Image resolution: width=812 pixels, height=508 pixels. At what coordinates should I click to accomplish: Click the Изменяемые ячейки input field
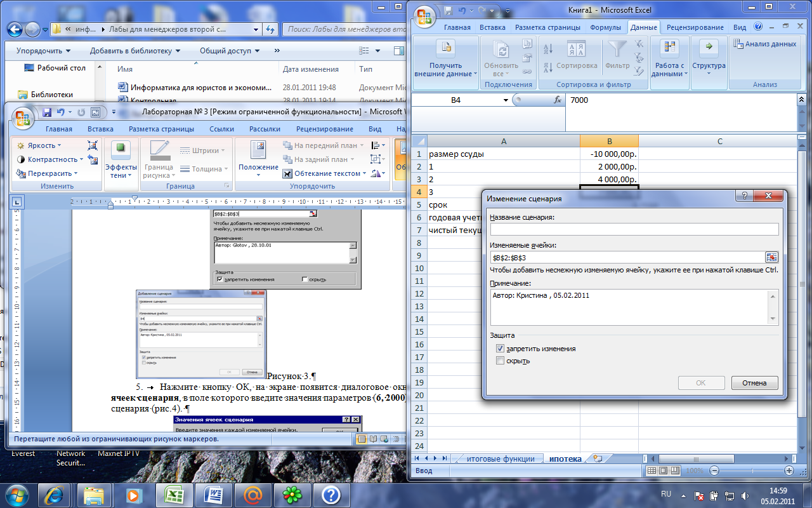[627, 257]
